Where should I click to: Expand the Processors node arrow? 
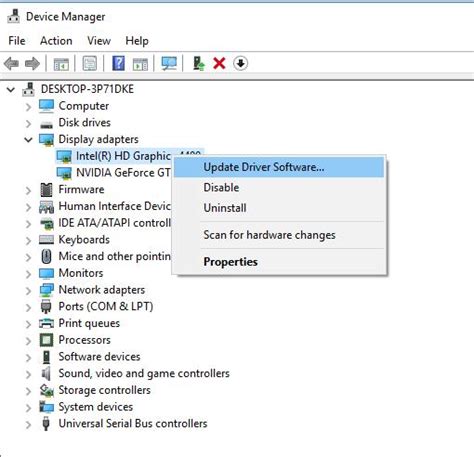(29, 341)
